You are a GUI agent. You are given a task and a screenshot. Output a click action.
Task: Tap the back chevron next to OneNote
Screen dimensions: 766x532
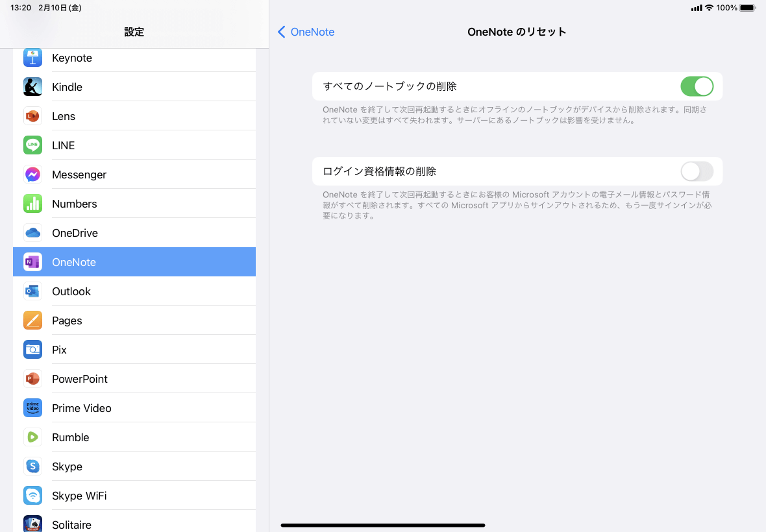coord(281,32)
